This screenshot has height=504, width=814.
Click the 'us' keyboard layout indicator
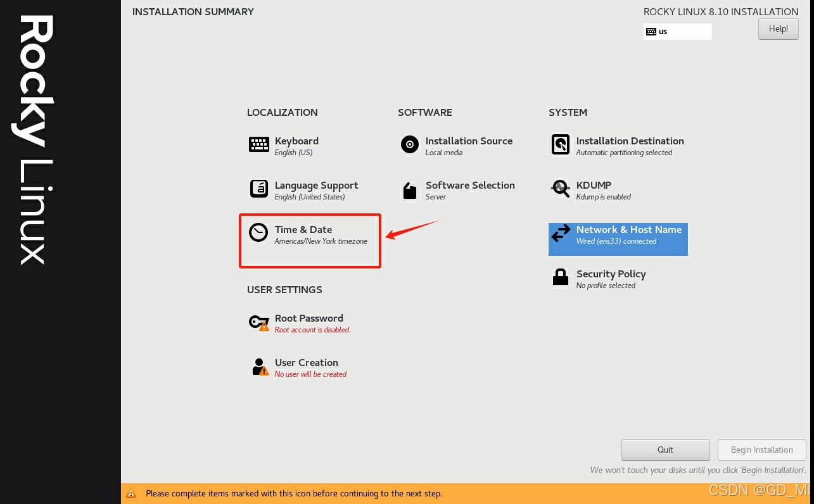[677, 32]
